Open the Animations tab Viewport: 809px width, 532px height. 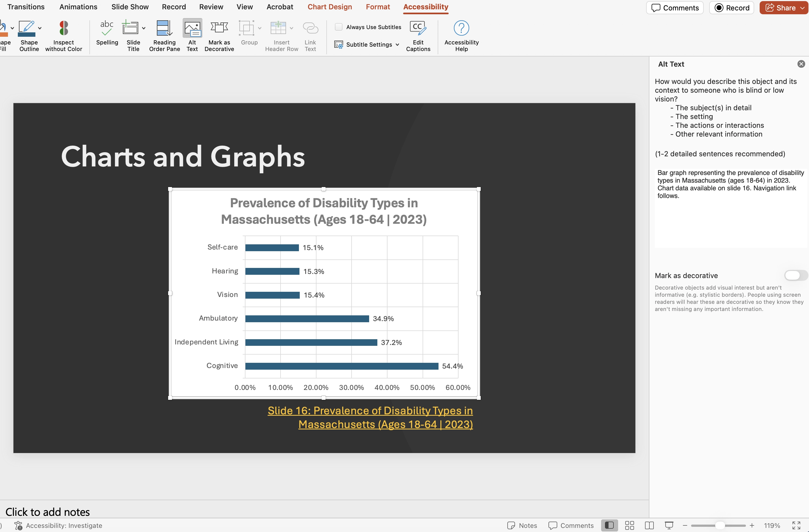coord(78,7)
